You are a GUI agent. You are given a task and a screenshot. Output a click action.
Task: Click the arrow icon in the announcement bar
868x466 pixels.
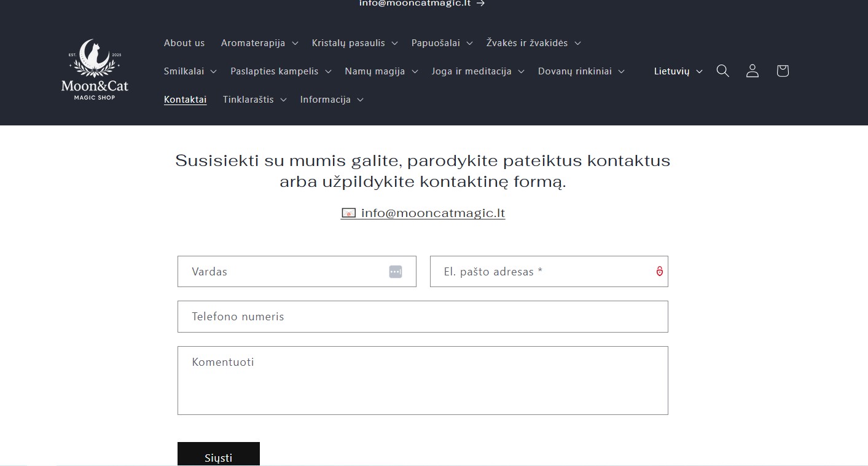pos(480,3)
